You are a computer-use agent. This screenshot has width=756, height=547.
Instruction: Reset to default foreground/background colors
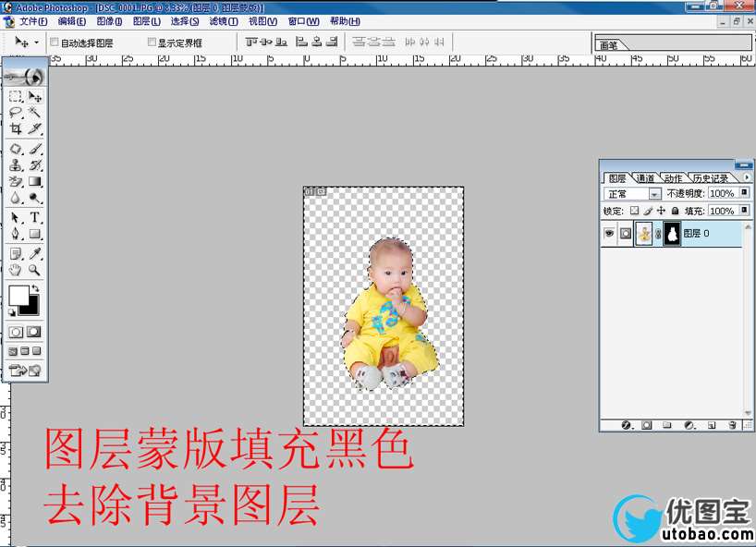click(12, 313)
